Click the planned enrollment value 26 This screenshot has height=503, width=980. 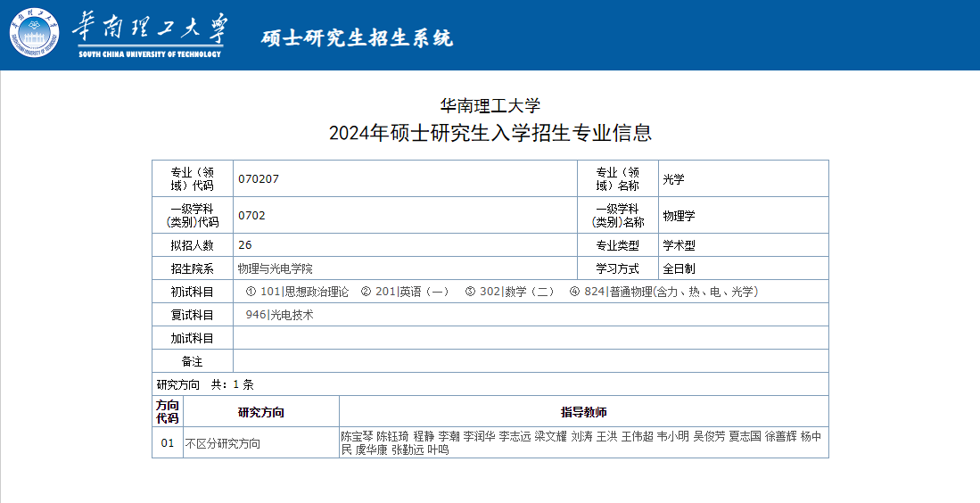coord(244,245)
